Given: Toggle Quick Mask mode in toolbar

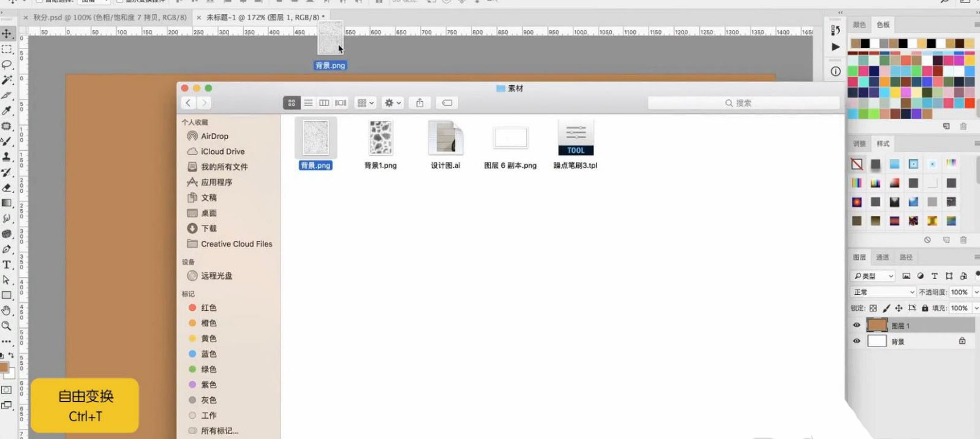Looking at the screenshot, I should (7, 390).
